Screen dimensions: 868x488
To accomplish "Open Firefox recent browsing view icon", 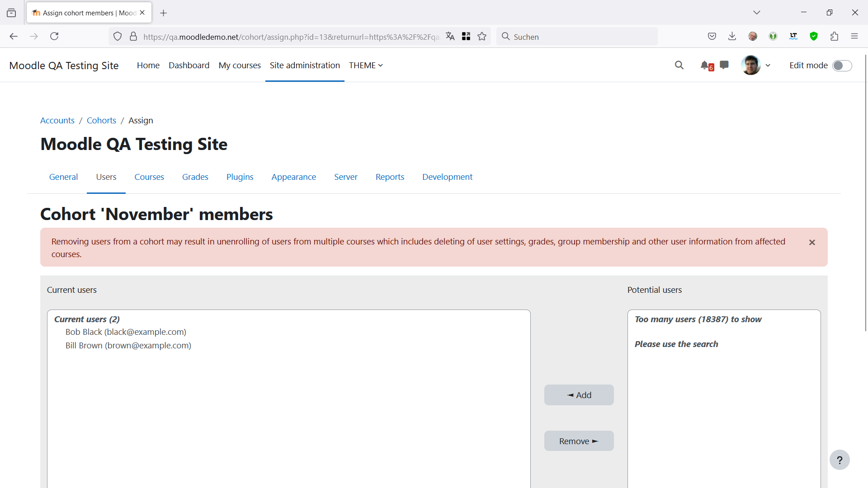I will tap(11, 13).
